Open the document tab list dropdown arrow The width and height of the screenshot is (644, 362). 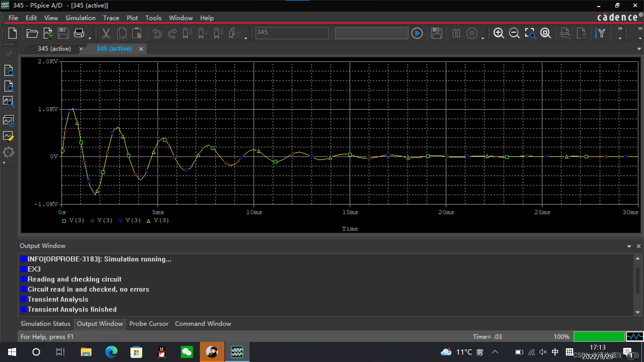[639, 49]
